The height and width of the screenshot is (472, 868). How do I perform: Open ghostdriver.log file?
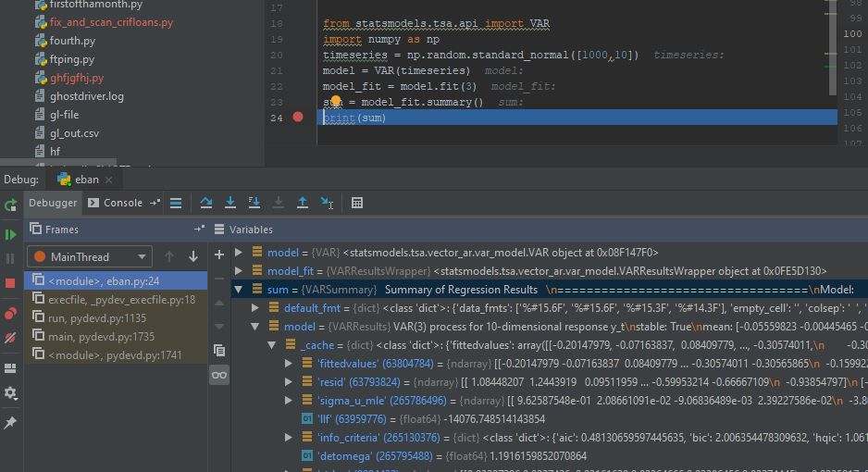coord(86,96)
